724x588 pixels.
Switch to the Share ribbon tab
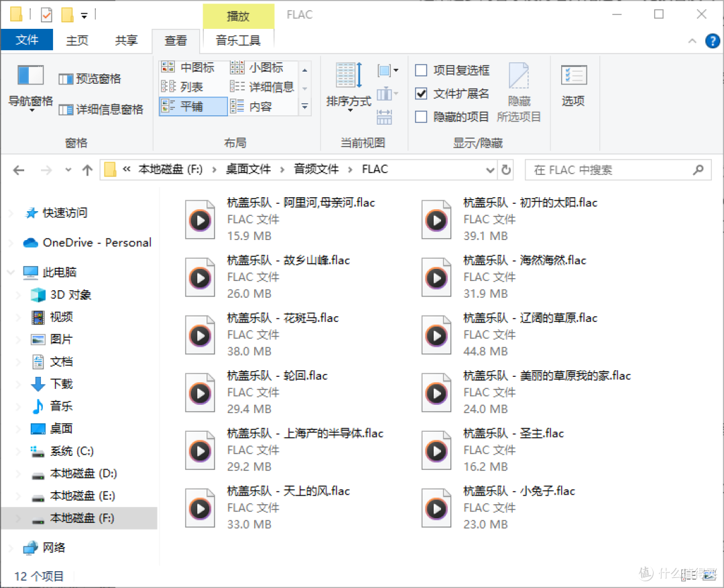pyautogui.click(x=126, y=41)
